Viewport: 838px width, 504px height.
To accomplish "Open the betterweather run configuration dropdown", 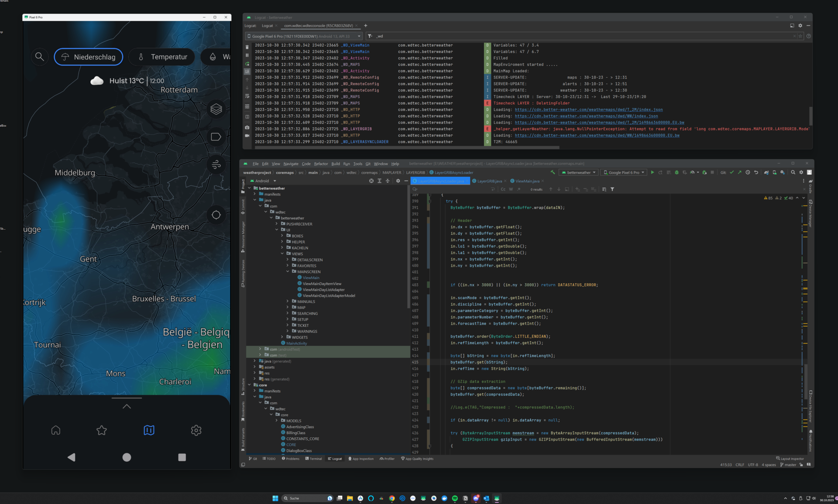I will [579, 172].
